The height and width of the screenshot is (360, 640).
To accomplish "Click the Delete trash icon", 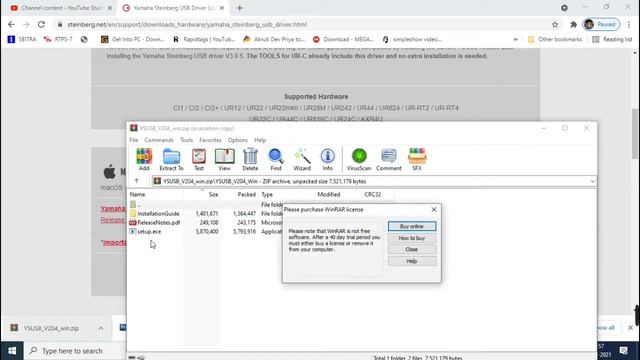I will 250,159.
